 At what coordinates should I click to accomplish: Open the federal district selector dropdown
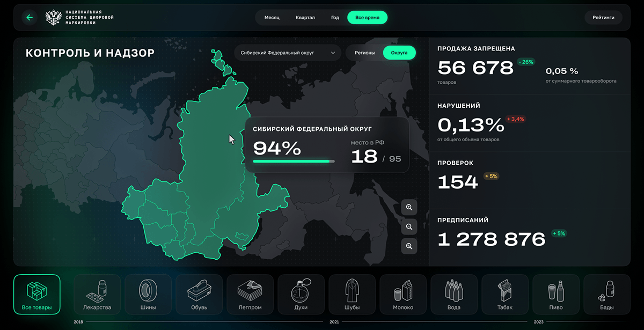point(333,53)
